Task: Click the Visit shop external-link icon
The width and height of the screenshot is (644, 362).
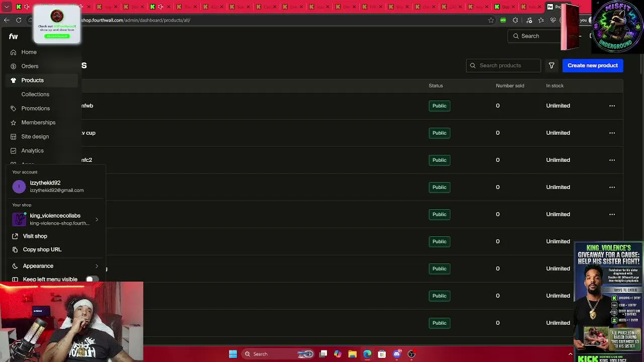Action: pos(15,236)
